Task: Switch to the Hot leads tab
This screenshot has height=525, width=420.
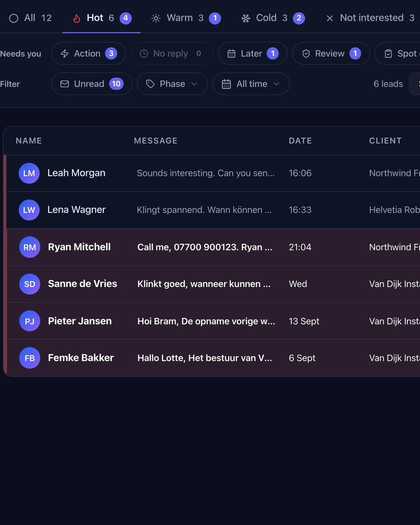Action: pos(101,18)
